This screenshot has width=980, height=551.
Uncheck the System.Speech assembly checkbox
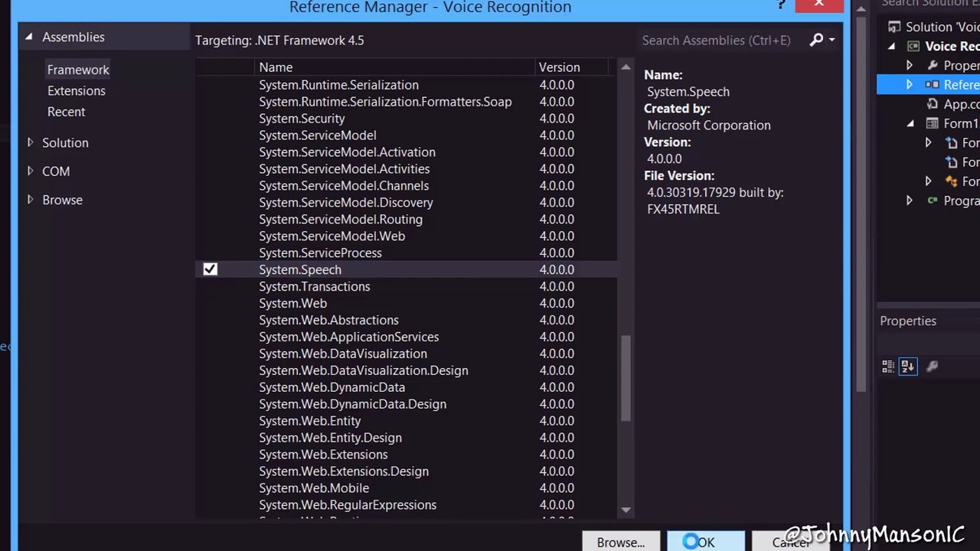pos(210,269)
